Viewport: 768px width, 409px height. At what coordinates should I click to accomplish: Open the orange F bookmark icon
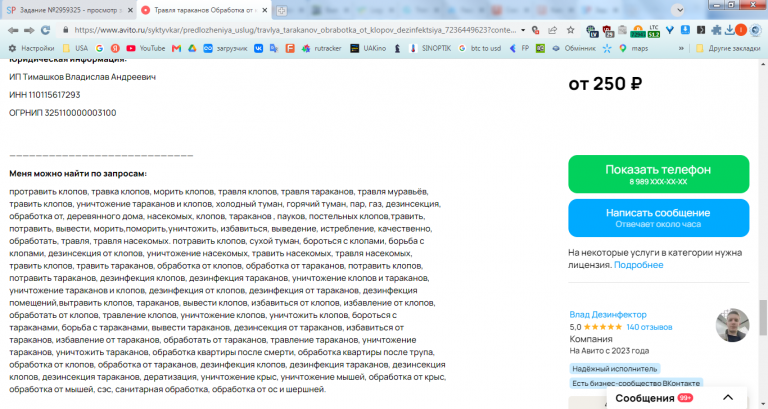coord(290,48)
